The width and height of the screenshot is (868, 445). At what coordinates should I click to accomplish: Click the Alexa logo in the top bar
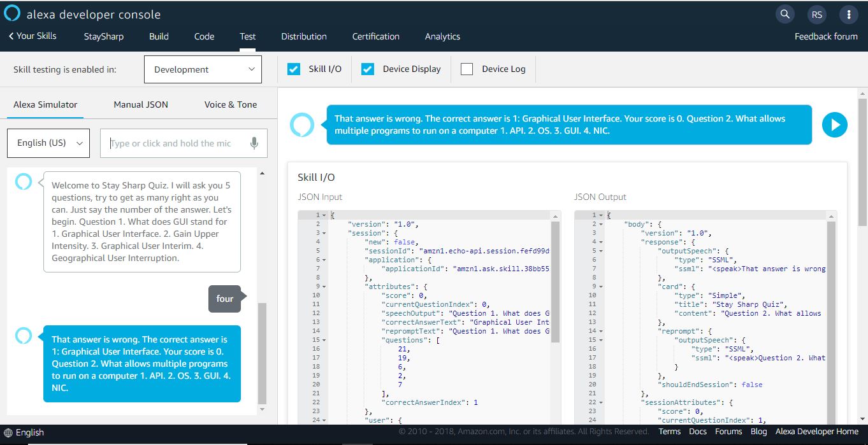tap(11, 13)
